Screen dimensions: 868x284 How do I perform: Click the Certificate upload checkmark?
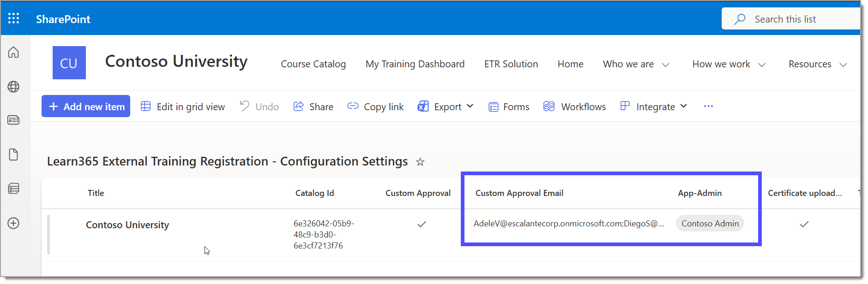click(x=804, y=224)
